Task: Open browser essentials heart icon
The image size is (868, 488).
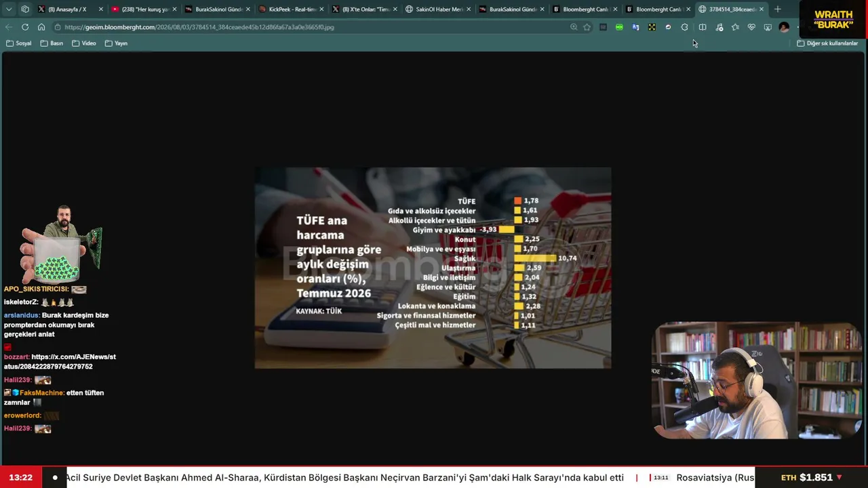Action: [x=751, y=27]
